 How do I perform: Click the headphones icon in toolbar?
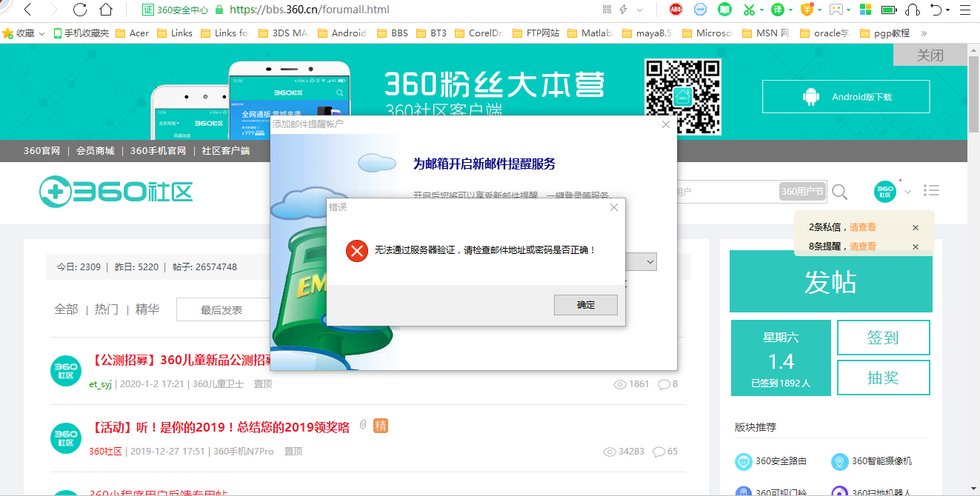(x=913, y=10)
